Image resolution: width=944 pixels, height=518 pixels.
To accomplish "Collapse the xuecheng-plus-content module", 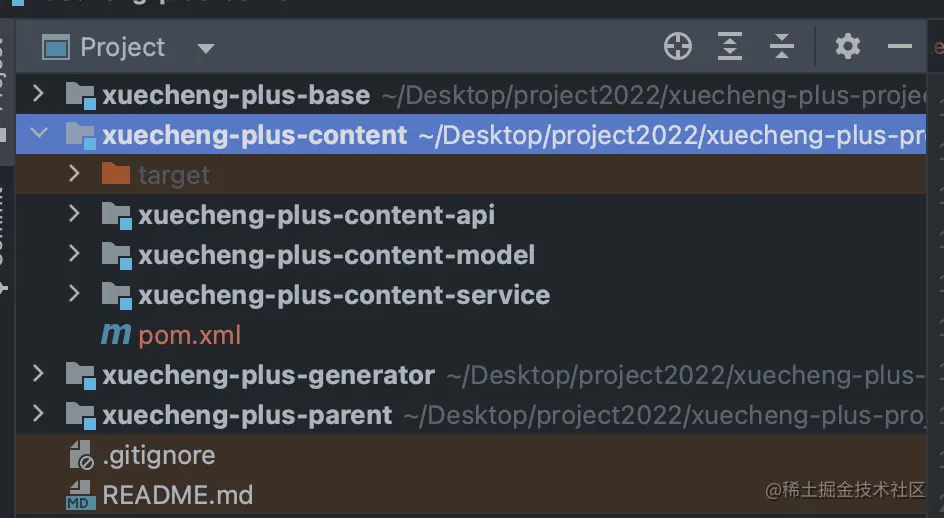I will 38,135.
